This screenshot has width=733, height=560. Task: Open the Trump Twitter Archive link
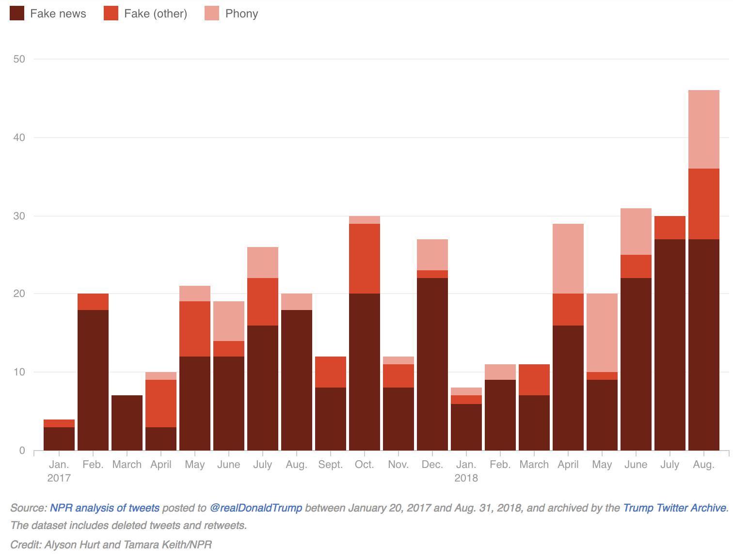click(x=675, y=508)
